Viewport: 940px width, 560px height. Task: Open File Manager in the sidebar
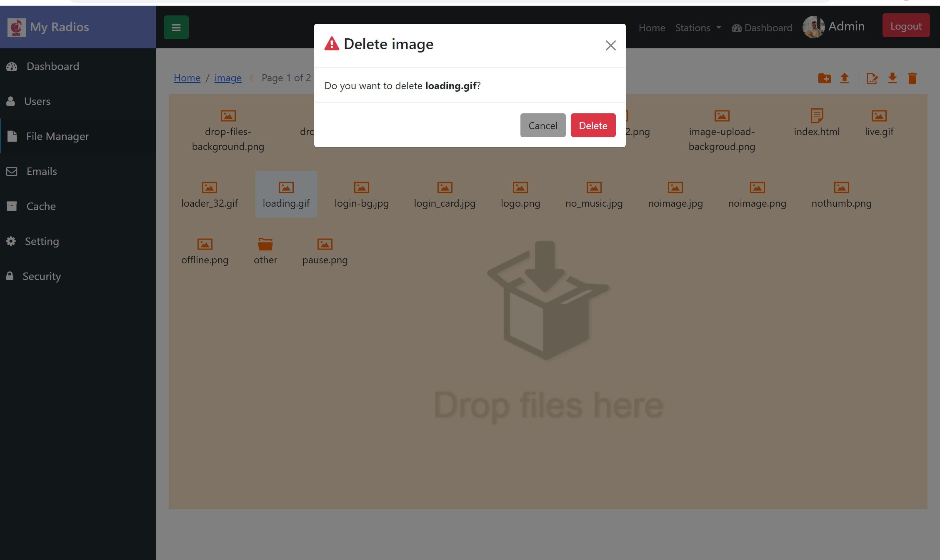click(78, 136)
